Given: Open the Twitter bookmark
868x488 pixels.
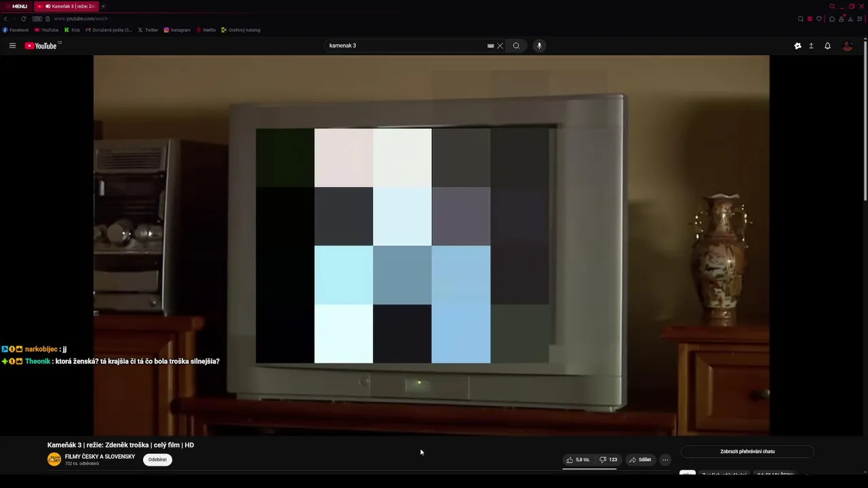Looking at the screenshot, I should pyautogui.click(x=148, y=30).
